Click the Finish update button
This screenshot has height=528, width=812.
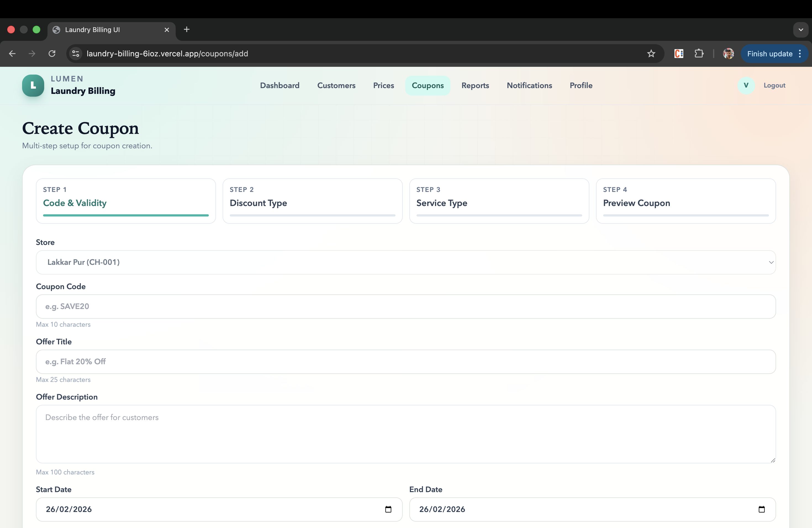[769, 54]
